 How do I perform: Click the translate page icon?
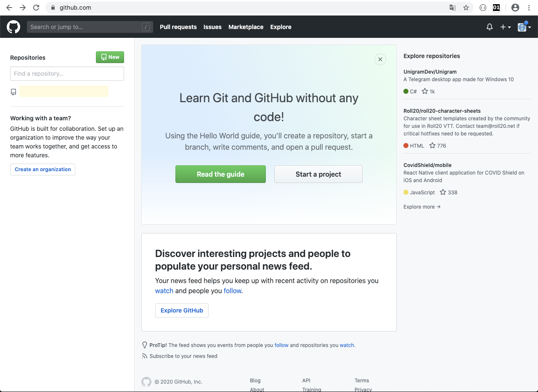tap(453, 8)
